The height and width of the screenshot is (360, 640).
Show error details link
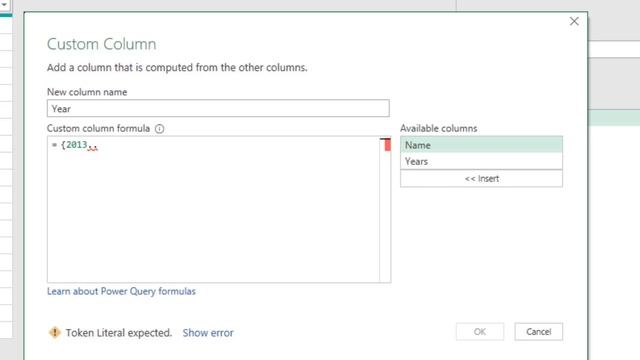[x=208, y=333]
